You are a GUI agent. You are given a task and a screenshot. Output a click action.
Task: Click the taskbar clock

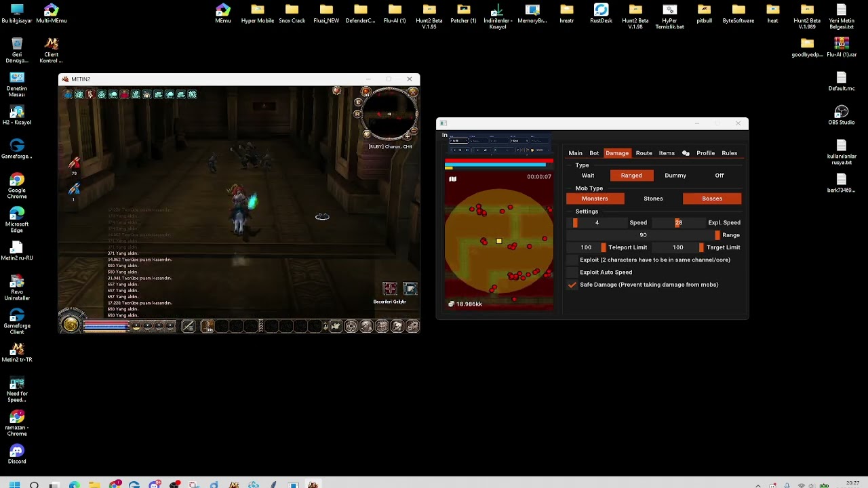coord(852,484)
